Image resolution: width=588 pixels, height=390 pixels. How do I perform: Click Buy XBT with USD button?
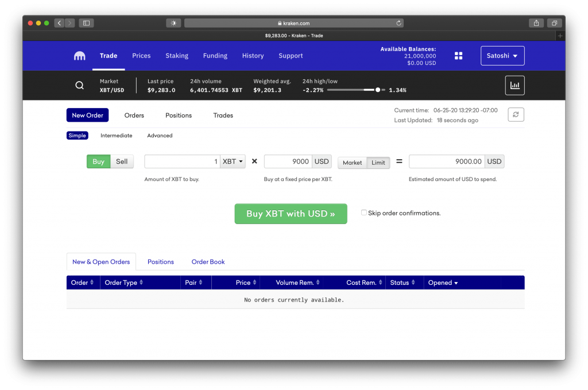pos(291,214)
